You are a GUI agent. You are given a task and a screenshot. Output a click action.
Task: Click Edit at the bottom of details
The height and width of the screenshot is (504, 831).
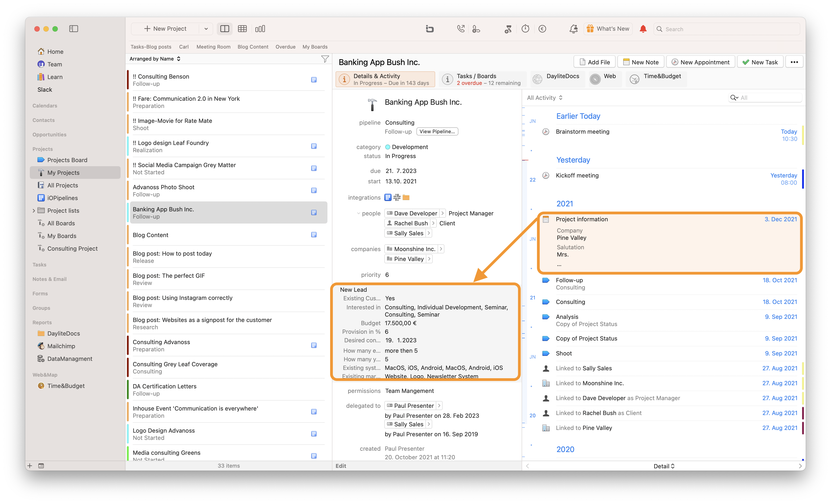pos(341,466)
